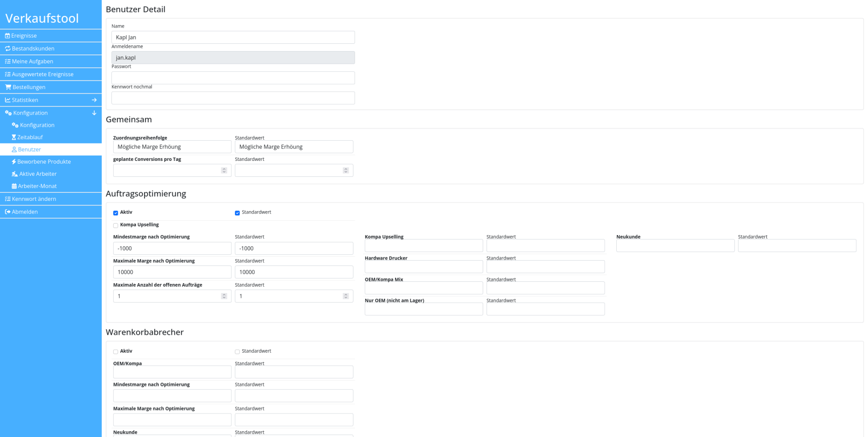Open the Kennwort ändern link

click(x=34, y=199)
